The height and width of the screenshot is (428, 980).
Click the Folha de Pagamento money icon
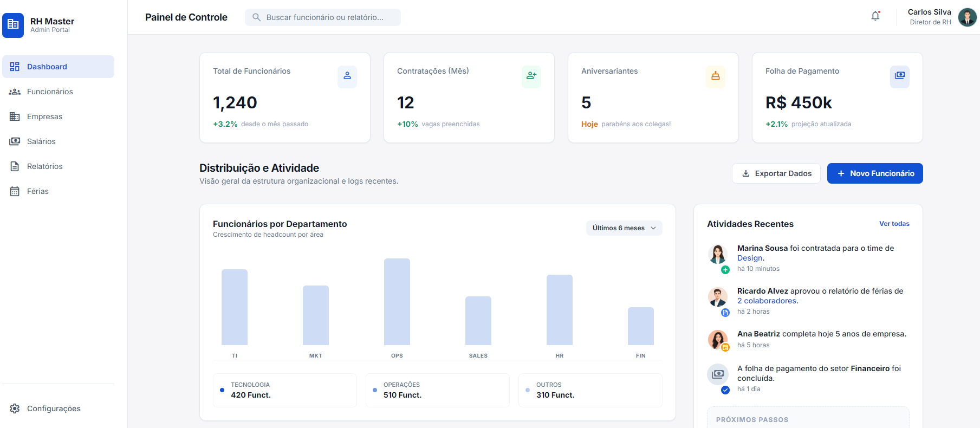[899, 76]
